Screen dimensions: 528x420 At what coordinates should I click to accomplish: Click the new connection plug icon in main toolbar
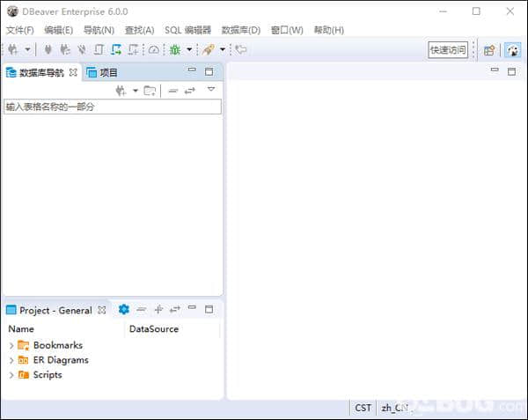[12, 50]
